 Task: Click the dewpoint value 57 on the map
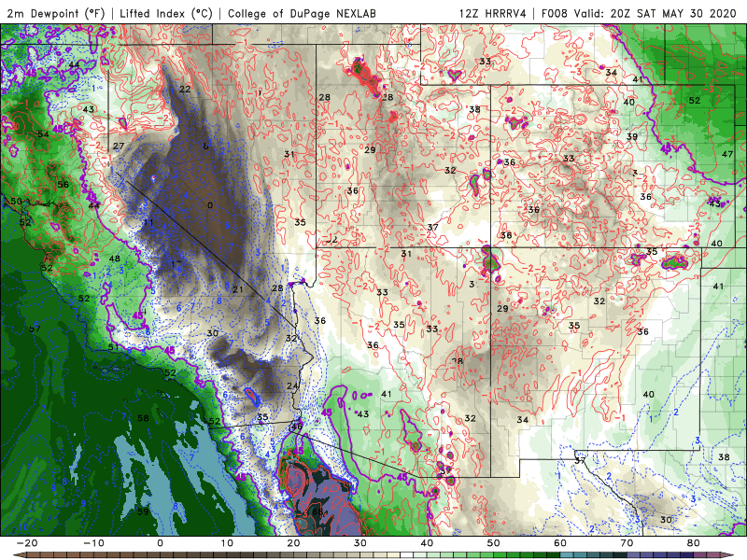pos(35,329)
